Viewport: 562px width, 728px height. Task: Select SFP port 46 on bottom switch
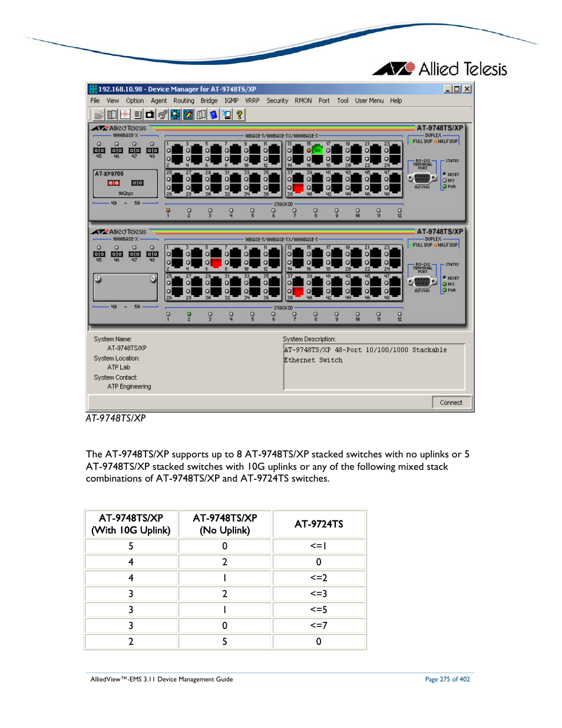point(117,254)
